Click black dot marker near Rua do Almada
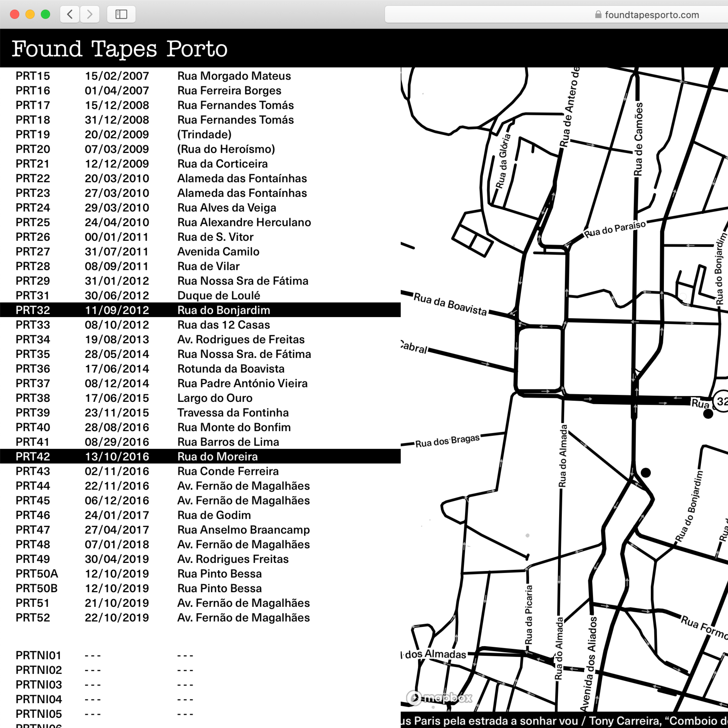Image resolution: width=728 pixels, height=728 pixels. (646, 473)
